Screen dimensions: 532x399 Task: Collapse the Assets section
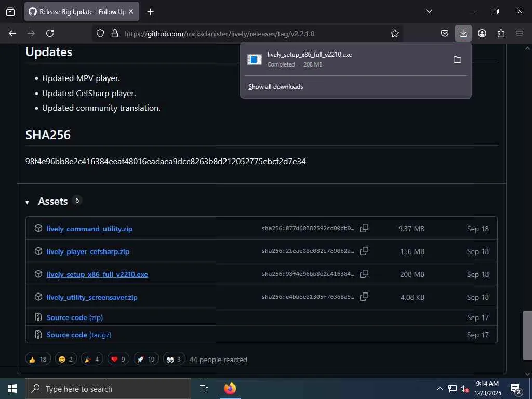(27, 202)
